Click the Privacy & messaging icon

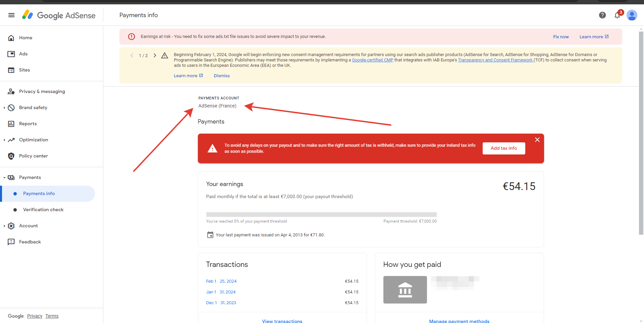(11, 91)
